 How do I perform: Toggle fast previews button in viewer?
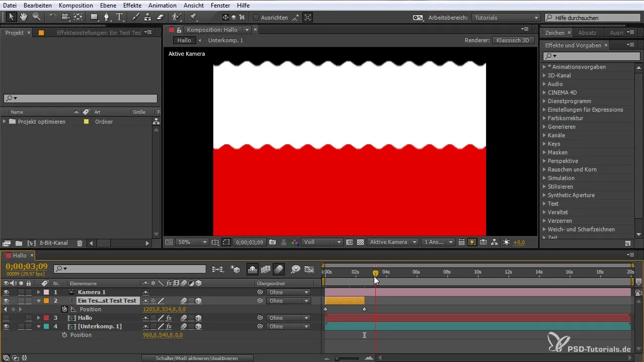click(x=472, y=242)
